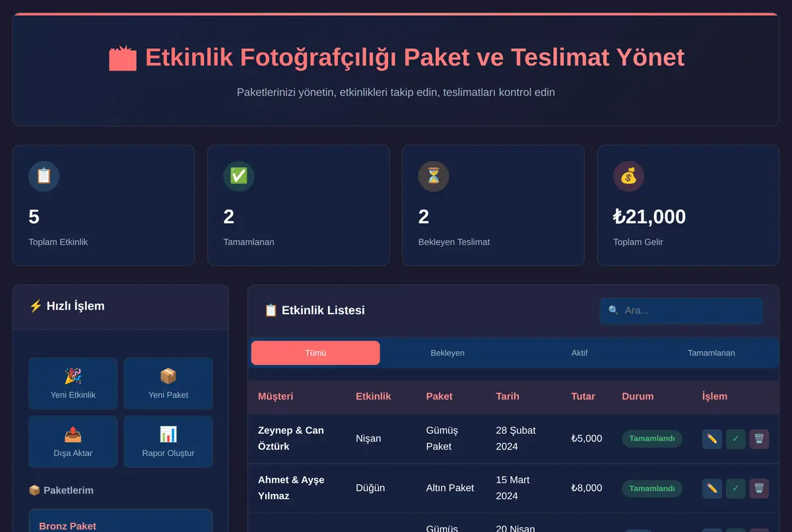Click the 15 Mart 2024 date cell
The image size is (792, 532).
pyautogui.click(x=513, y=488)
